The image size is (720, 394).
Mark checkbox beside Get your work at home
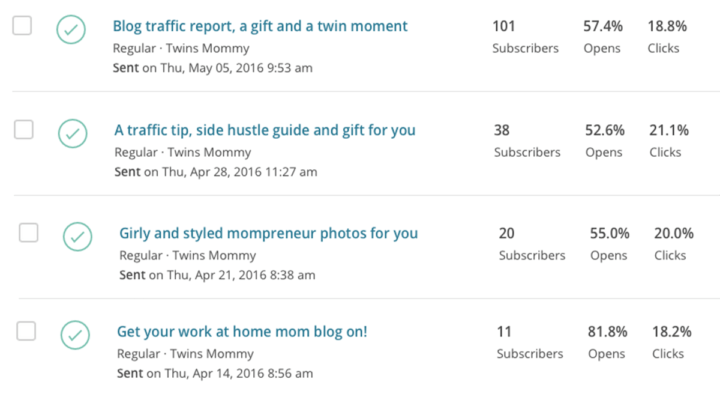26,331
